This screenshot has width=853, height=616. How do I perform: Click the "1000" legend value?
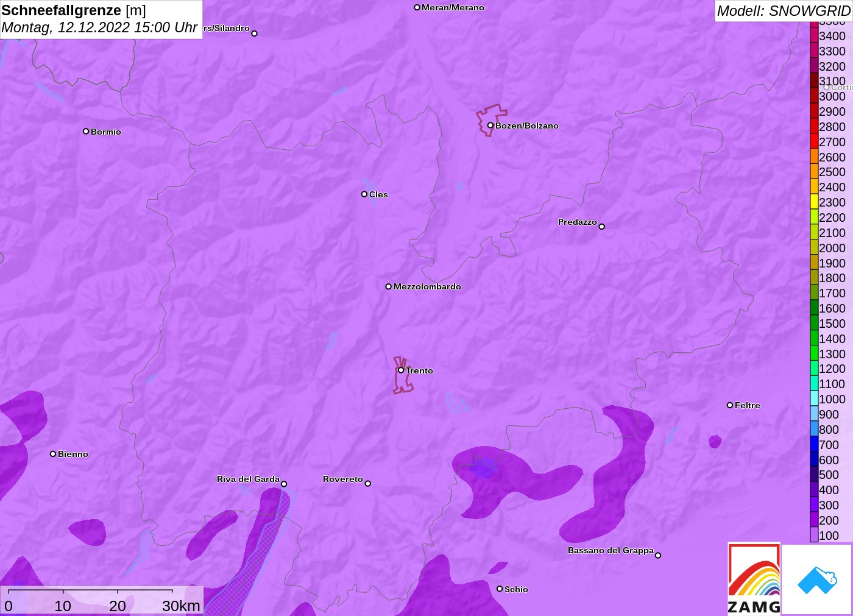832,399
